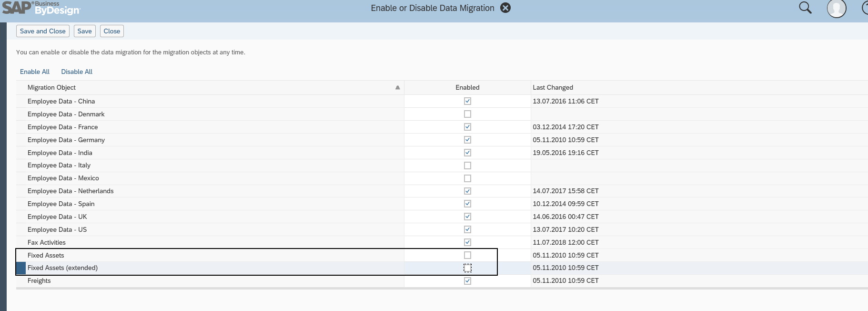Enable Employee Data - Italy checkbox
The width and height of the screenshot is (868, 311).
coord(467,166)
